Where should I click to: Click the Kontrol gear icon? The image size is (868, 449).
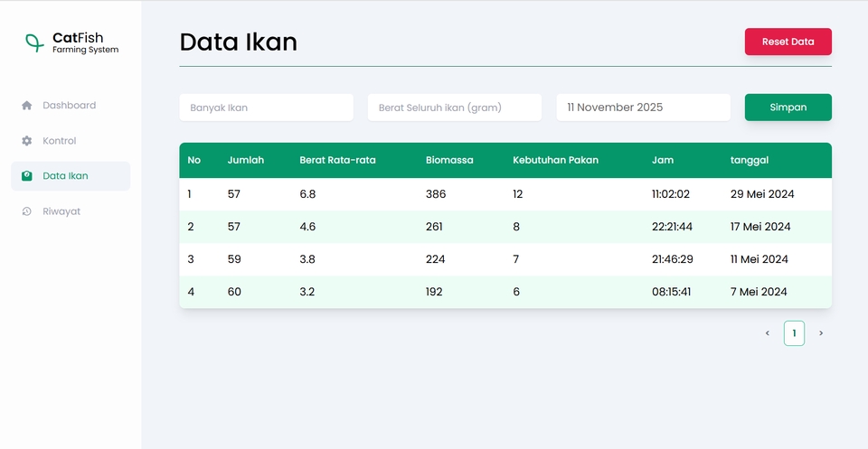click(x=27, y=141)
